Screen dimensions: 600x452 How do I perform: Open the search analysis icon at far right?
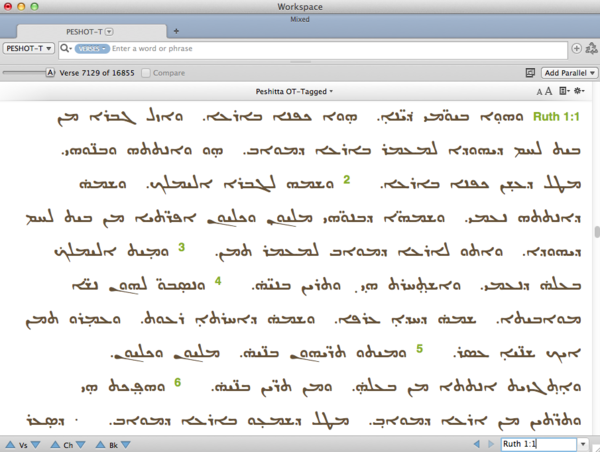pos(591,48)
